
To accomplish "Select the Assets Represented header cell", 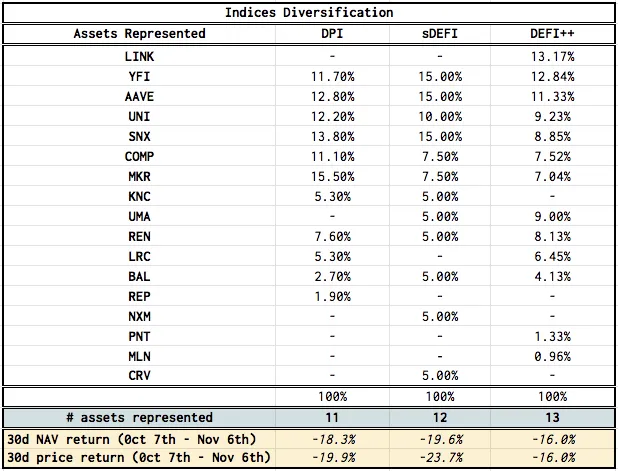I will click(x=139, y=34).
